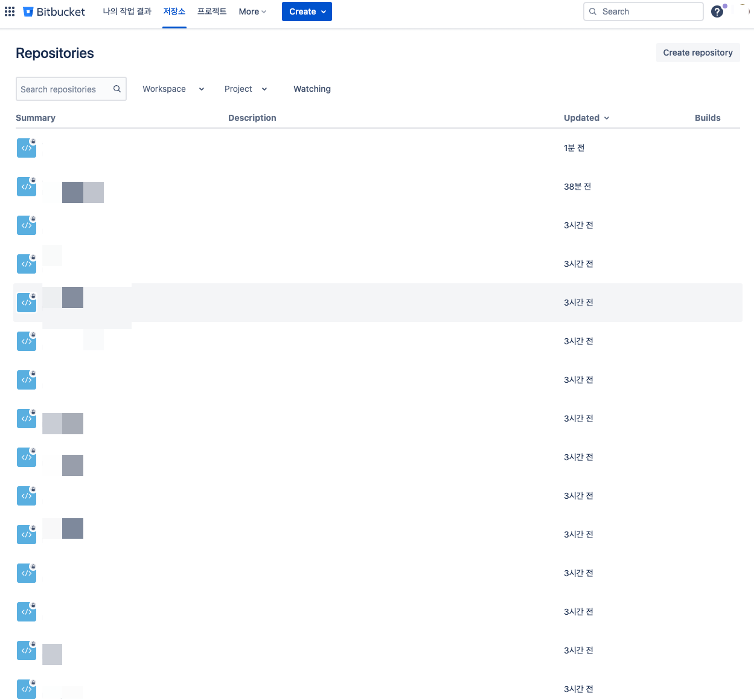Screen dimensions: 754x700
Task: Open the app switcher grid icon
Action: [10, 11]
